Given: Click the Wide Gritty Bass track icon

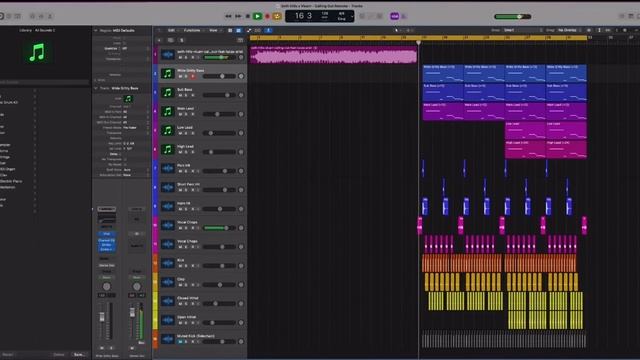Looking at the screenshot, I should pos(167,73).
